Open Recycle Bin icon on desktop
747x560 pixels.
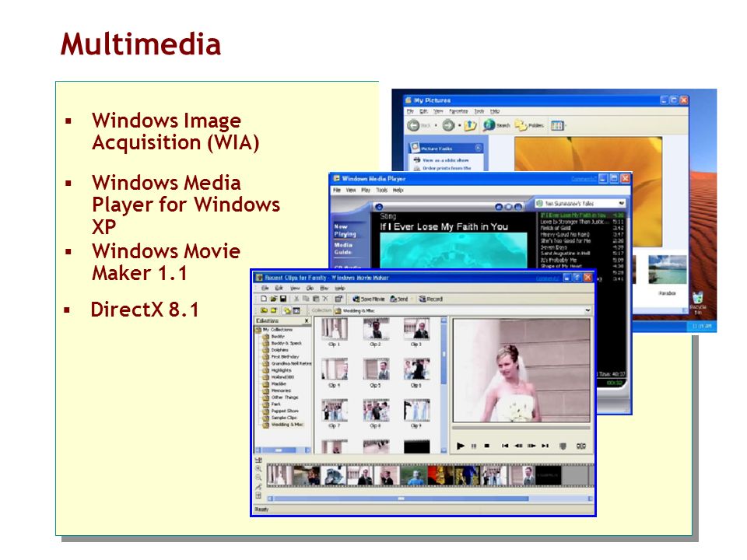point(697,303)
